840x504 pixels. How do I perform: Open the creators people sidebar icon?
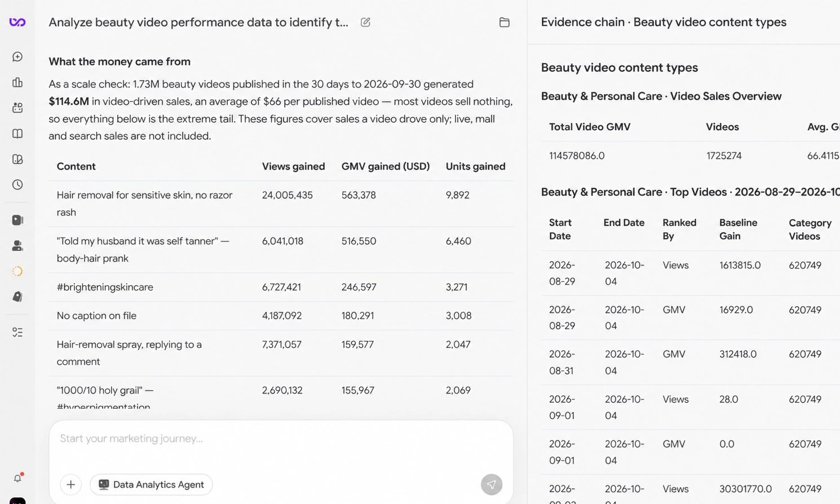[x=17, y=246]
